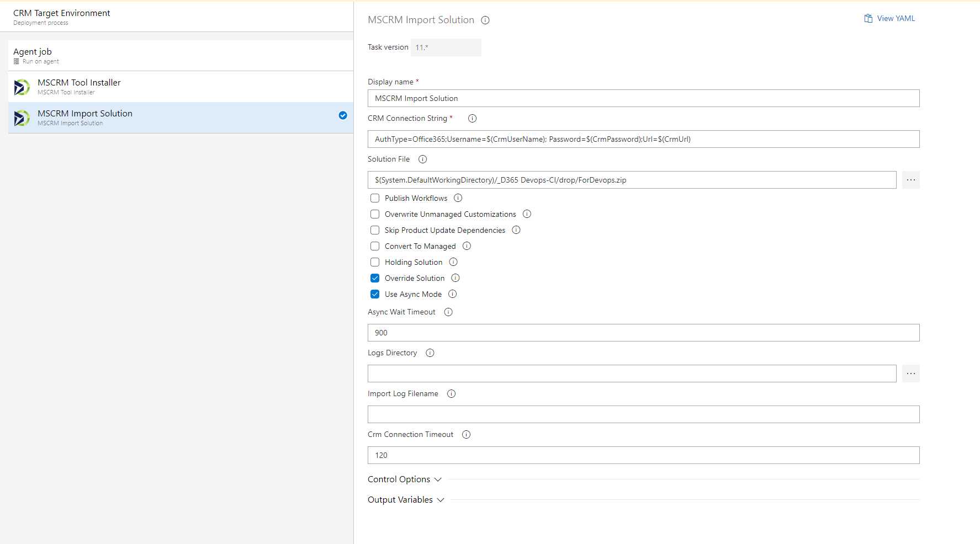The width and height of the screenshot is (980, 544).
Task: Click the CRM Connection String field
Action: coord(643,139)
